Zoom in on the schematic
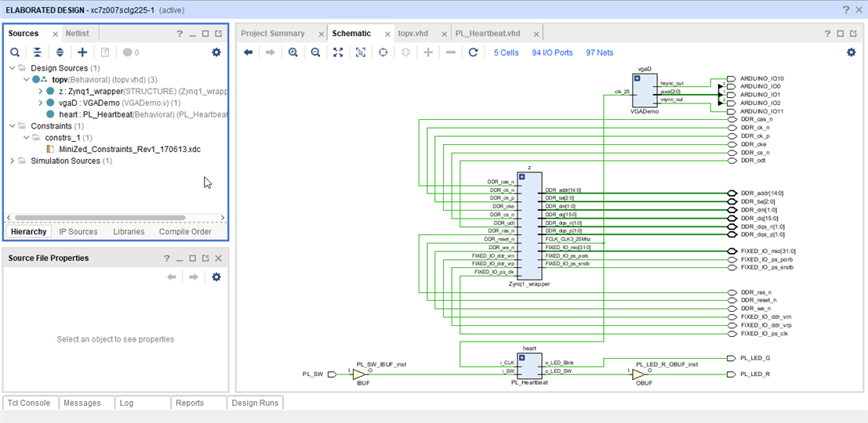This screenshot has width=868, height=423. click(x=292, y=52)
